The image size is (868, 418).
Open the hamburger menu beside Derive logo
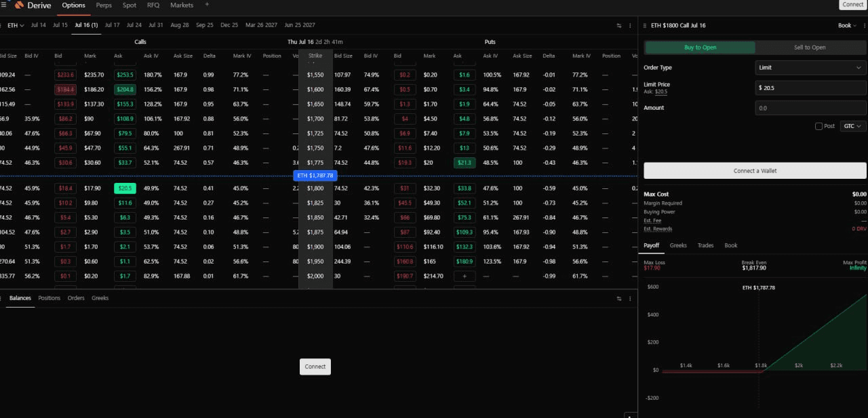(x=5, y=5)
